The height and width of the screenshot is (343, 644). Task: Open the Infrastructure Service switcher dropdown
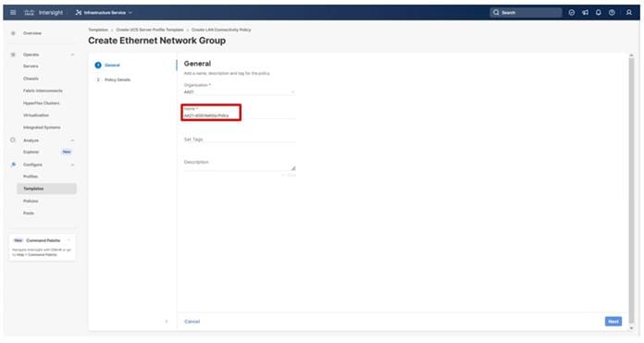pyautogui.click(x=104, y=12)
